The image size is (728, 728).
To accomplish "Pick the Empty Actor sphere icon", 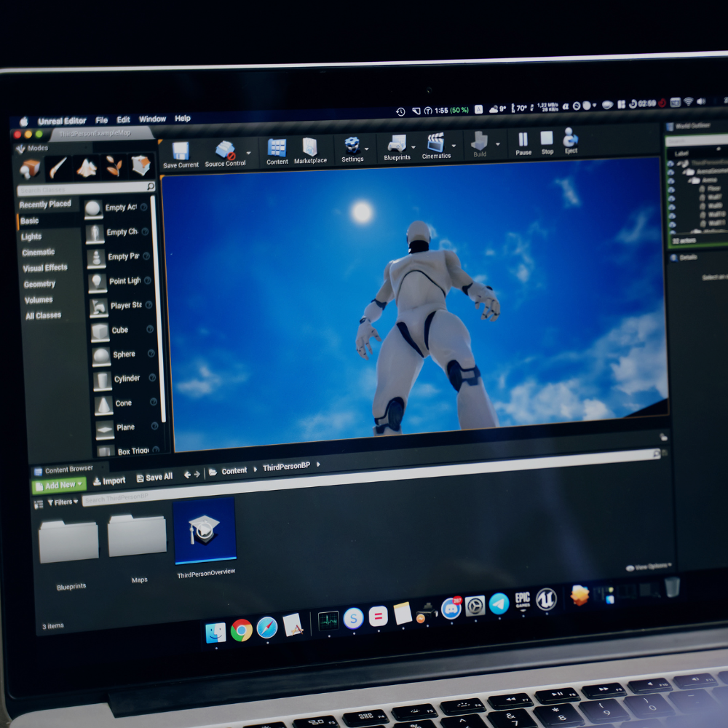I will click(x=93, y=209).
